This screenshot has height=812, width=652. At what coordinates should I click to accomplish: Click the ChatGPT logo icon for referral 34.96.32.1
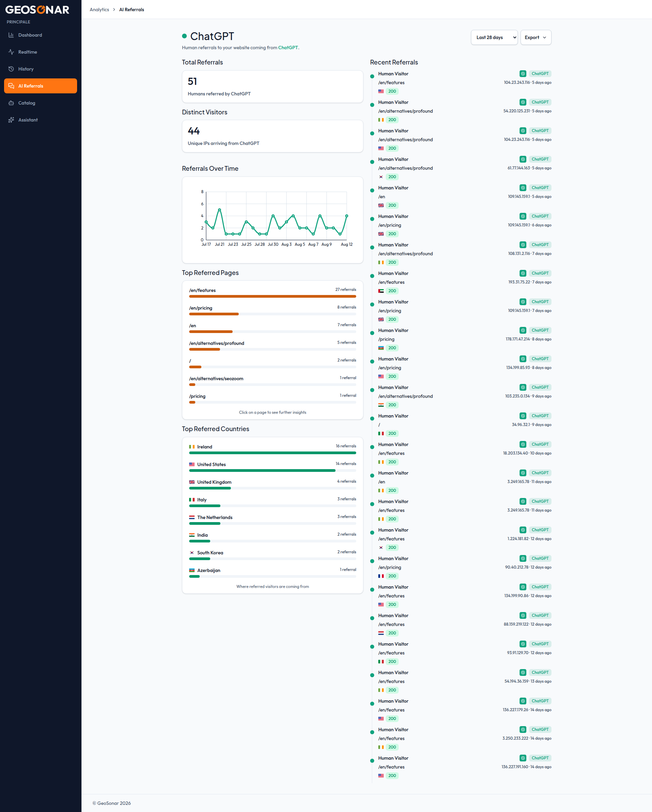[x=523, y=416]
